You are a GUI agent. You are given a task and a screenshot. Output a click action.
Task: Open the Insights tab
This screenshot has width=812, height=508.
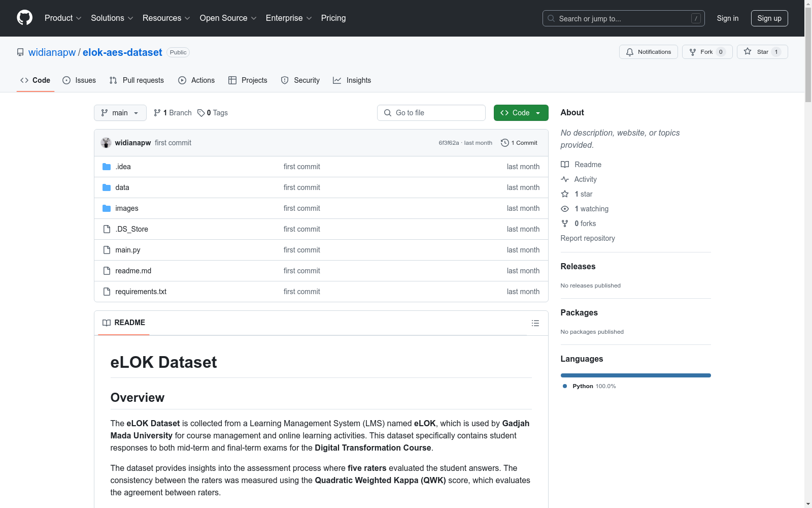[352, 80]
